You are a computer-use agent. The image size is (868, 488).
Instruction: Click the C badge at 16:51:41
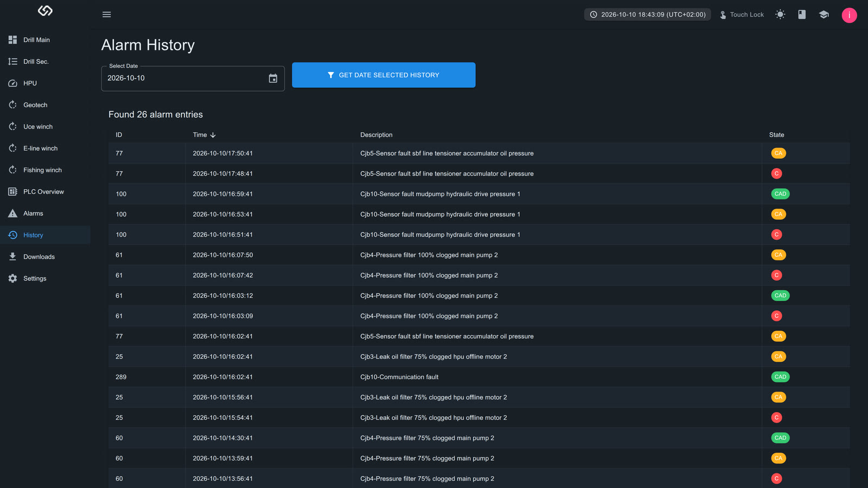click(776, 235)
